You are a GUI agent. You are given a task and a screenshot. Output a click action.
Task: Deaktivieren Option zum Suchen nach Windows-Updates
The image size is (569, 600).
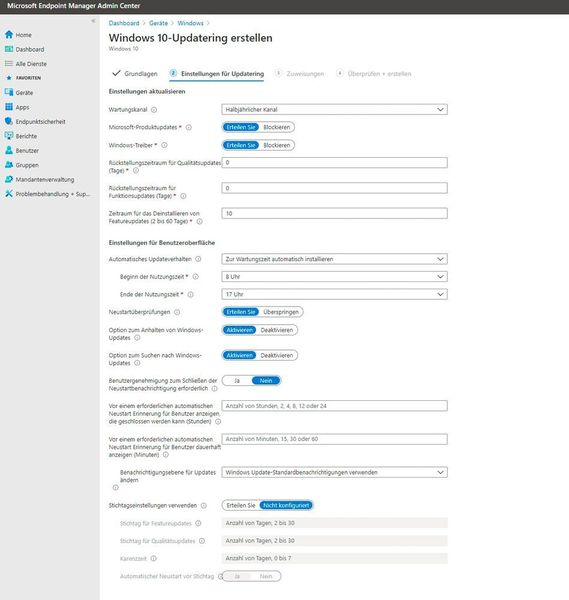click(277, 355)
